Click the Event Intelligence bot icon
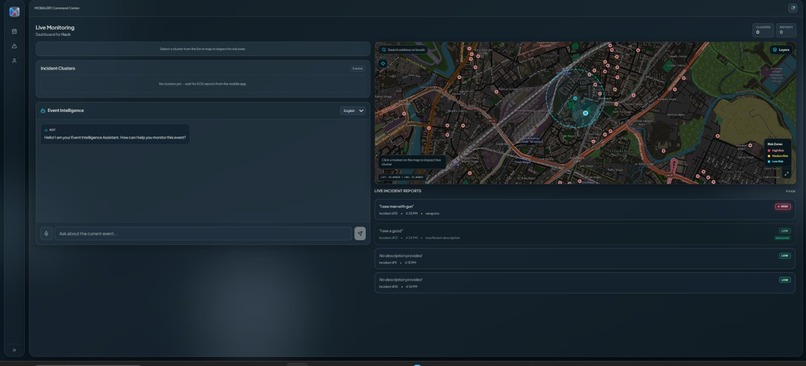806x366 pixels. 43,111
